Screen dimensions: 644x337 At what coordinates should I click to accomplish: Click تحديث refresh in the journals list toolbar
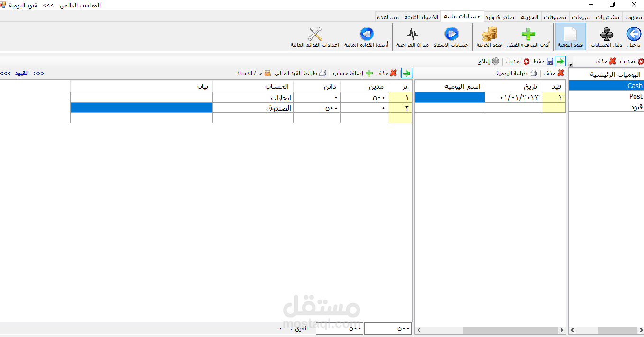[x=632, y=61]
